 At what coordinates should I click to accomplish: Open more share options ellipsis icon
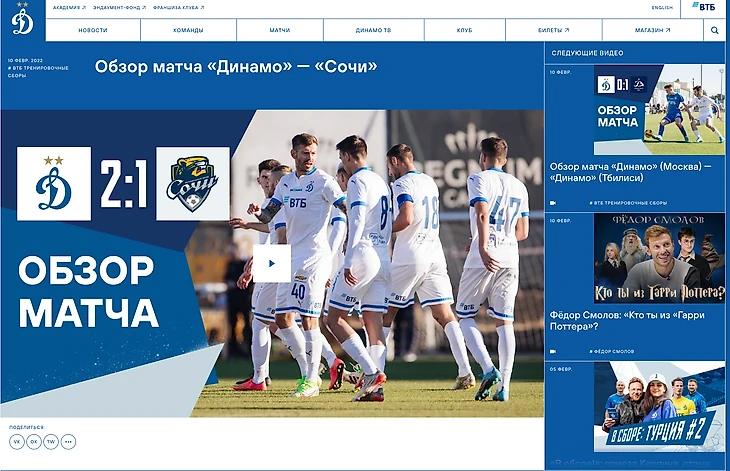[x=68, y=442]
